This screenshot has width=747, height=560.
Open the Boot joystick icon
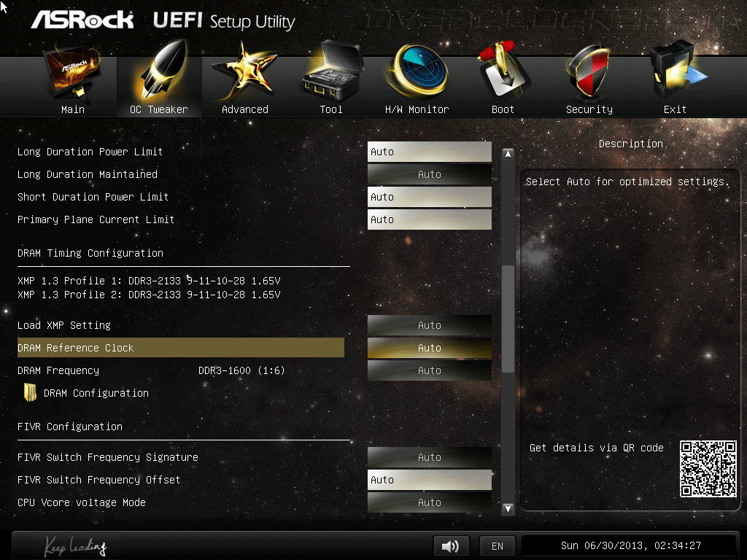point(503,71)
